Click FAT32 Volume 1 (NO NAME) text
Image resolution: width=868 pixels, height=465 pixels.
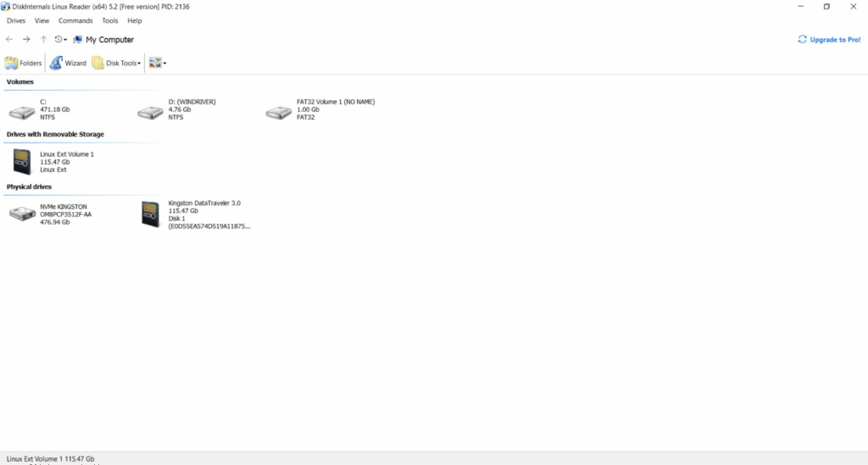[336, 102]
